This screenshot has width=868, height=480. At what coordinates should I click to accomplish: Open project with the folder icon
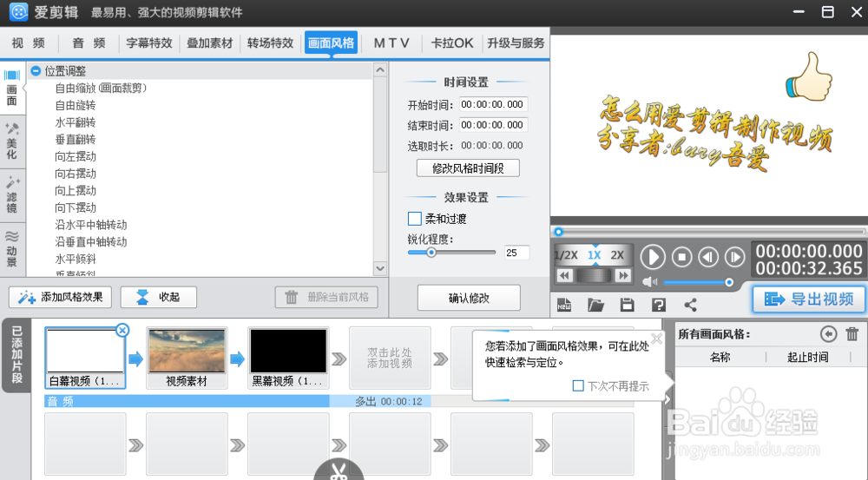[595, 305]
